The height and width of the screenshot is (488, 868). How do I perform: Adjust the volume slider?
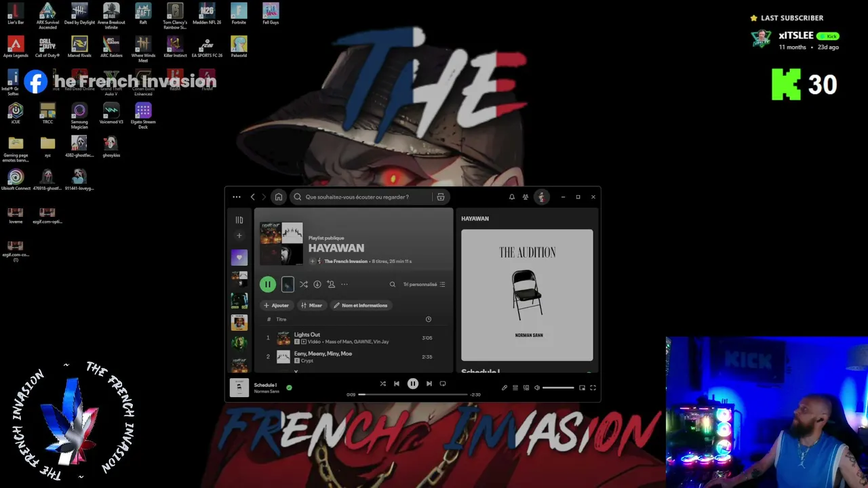[x=558, y=388]
